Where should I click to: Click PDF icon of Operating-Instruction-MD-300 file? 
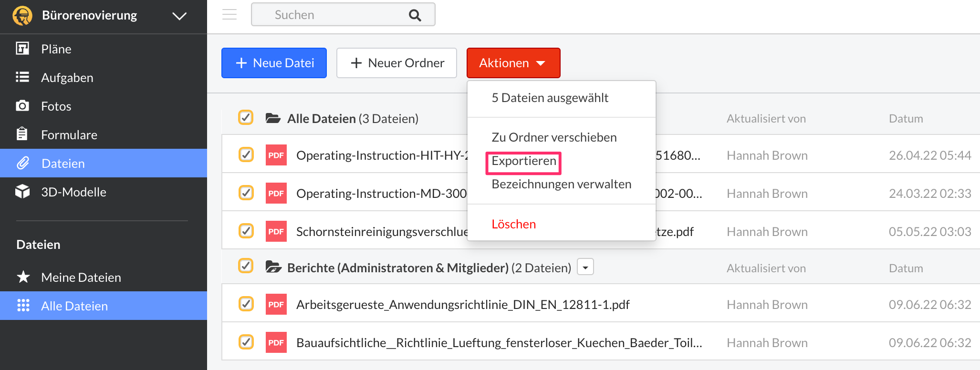(x=276, y=194)
